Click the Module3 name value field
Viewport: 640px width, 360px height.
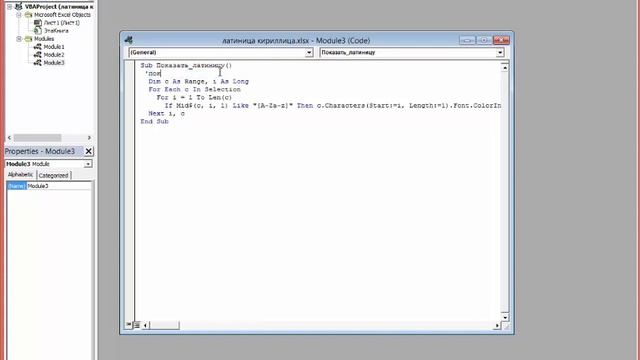click(x=59, y=186)
